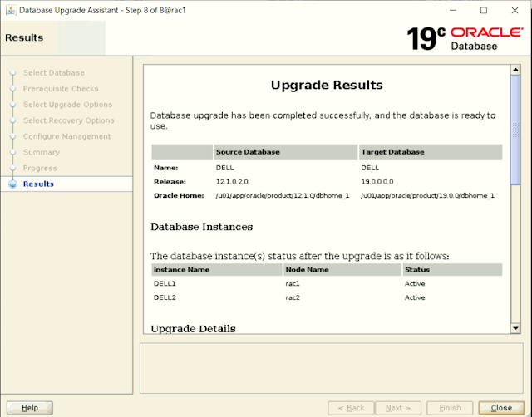Click the Oracle Home row label

point(179,195)
